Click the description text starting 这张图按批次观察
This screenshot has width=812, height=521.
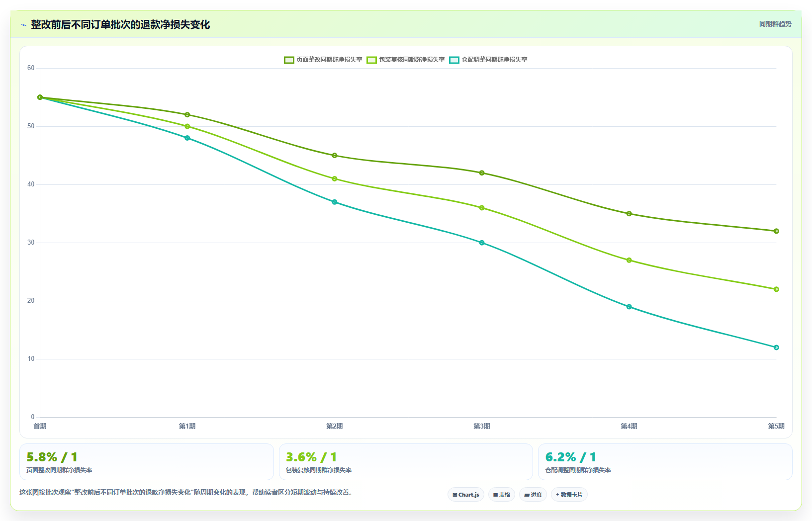[x=186, y=493]
